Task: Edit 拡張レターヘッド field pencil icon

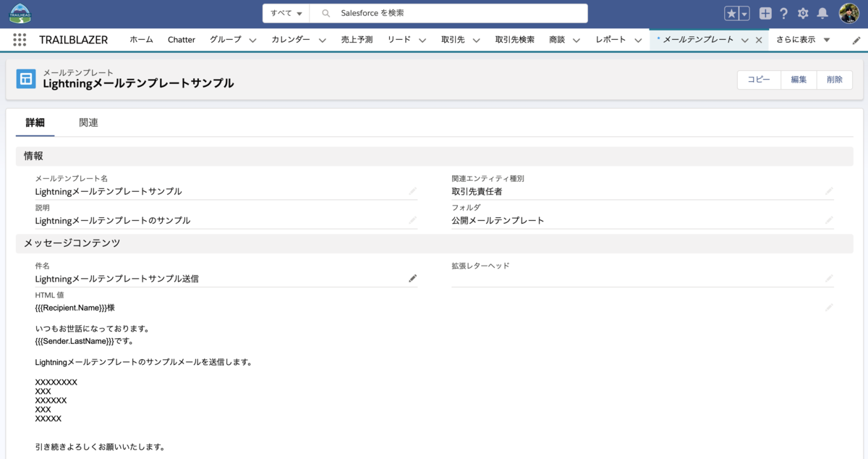Action: 829,278
